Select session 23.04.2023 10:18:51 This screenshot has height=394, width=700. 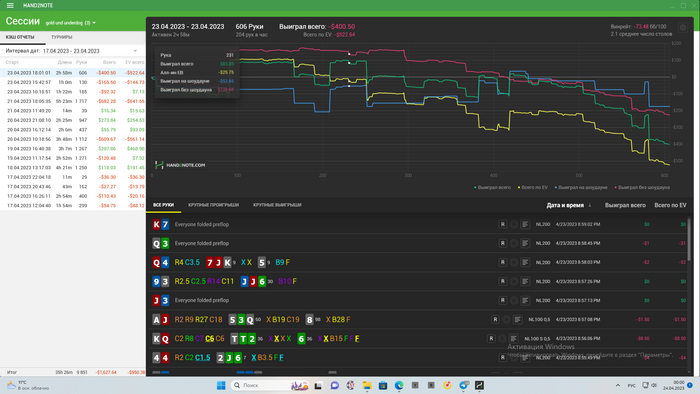73,91
